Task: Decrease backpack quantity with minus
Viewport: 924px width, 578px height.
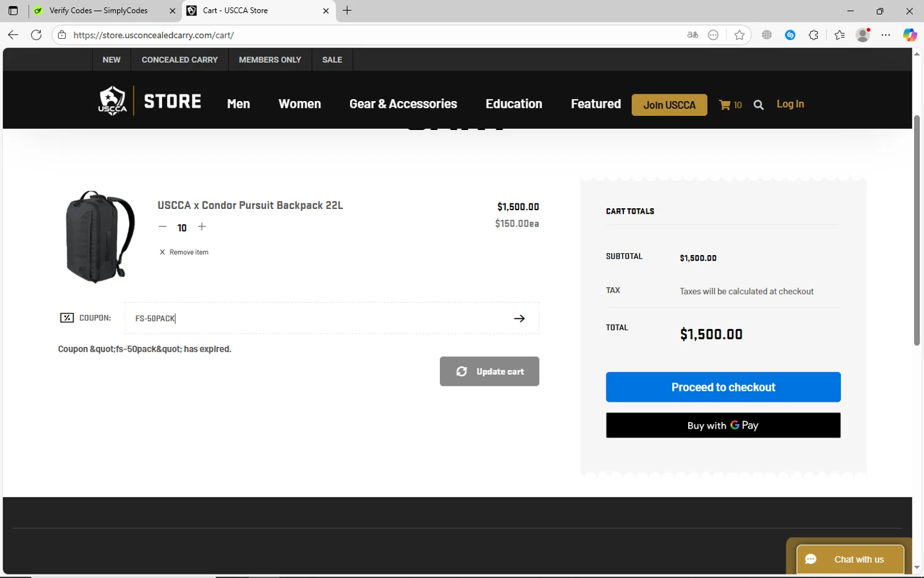Action: pos(163,227)
